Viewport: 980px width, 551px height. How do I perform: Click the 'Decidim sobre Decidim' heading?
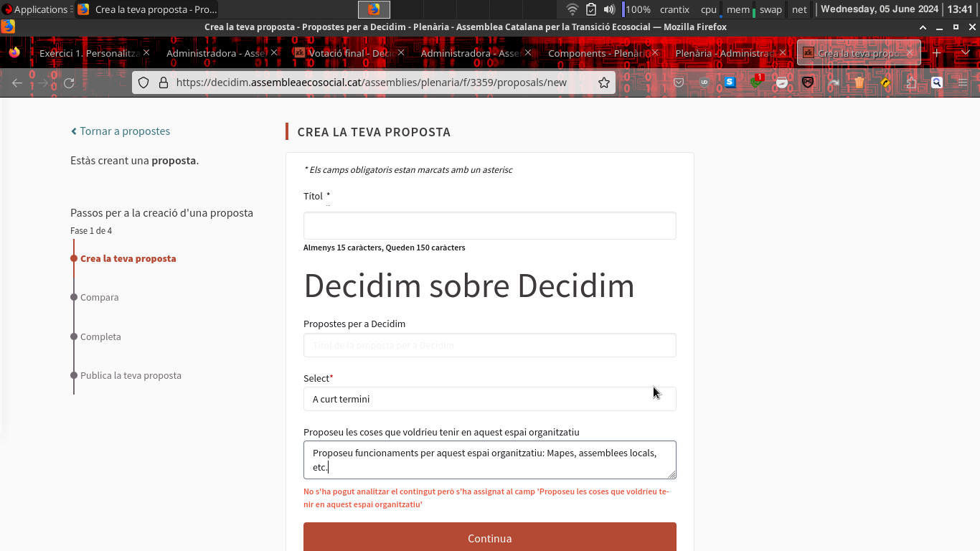[469, 286]
